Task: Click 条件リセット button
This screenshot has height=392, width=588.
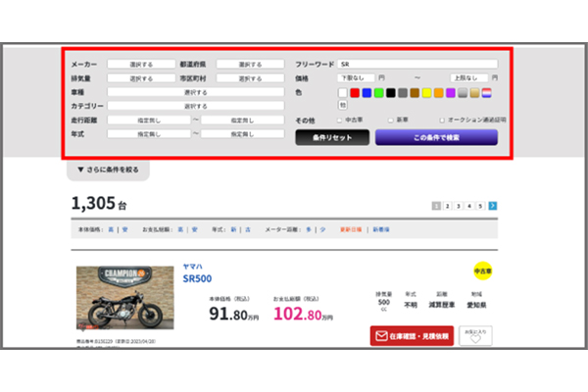Action: 332,138
